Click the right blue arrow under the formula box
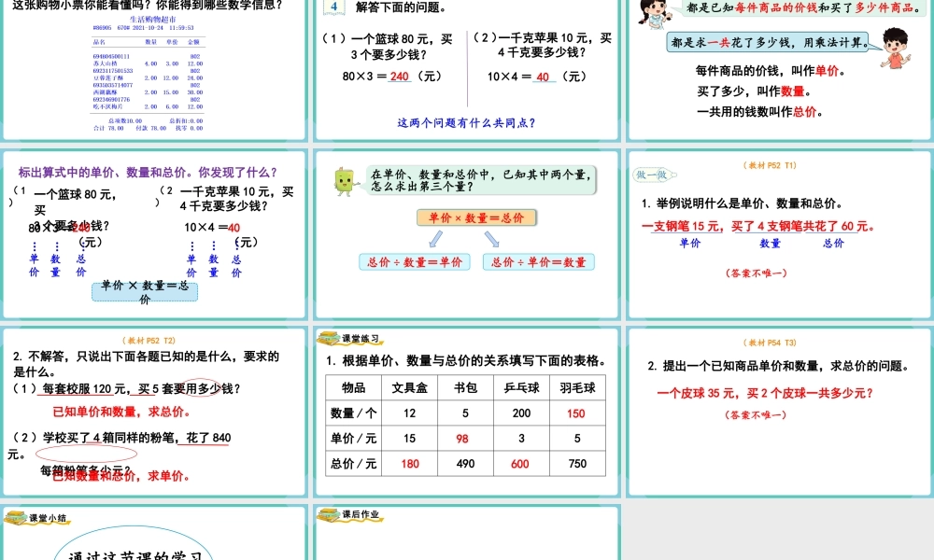The image size is (934, 560). click(x=494, y=238)
